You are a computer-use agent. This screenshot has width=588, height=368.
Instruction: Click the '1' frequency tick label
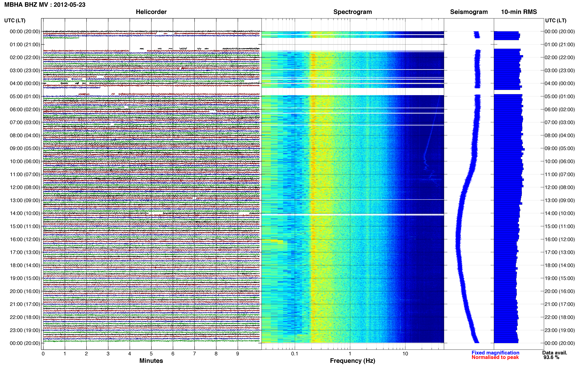[350, 354]
